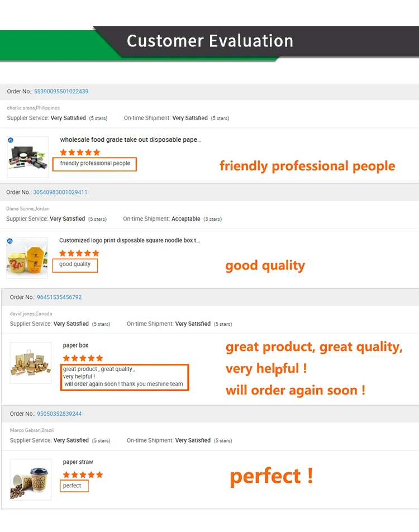The width and height of the screenshot is (419, 532).
Task: Click the star rating under noodle box title
Action: [79, 254]
